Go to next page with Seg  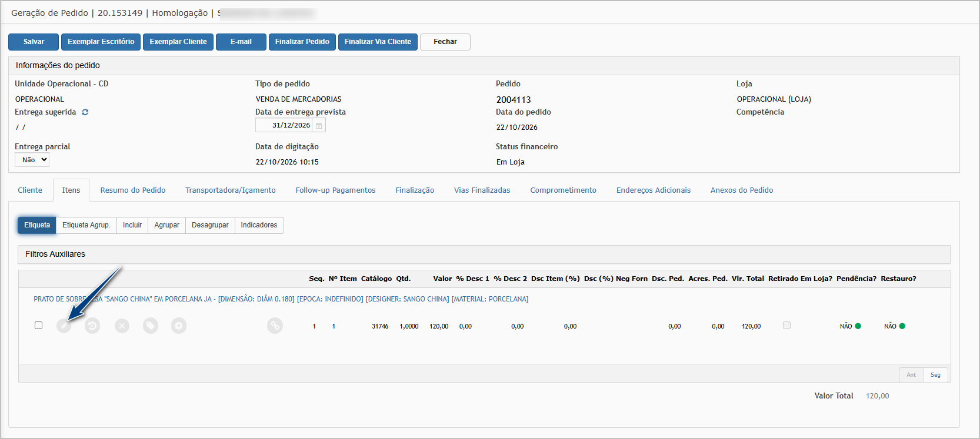point(935,375)
